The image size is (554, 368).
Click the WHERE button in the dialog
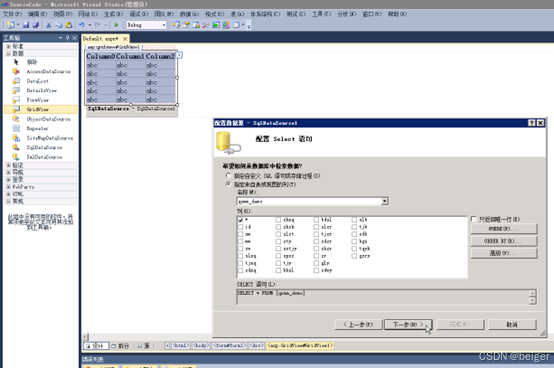[x=504, y=229]
